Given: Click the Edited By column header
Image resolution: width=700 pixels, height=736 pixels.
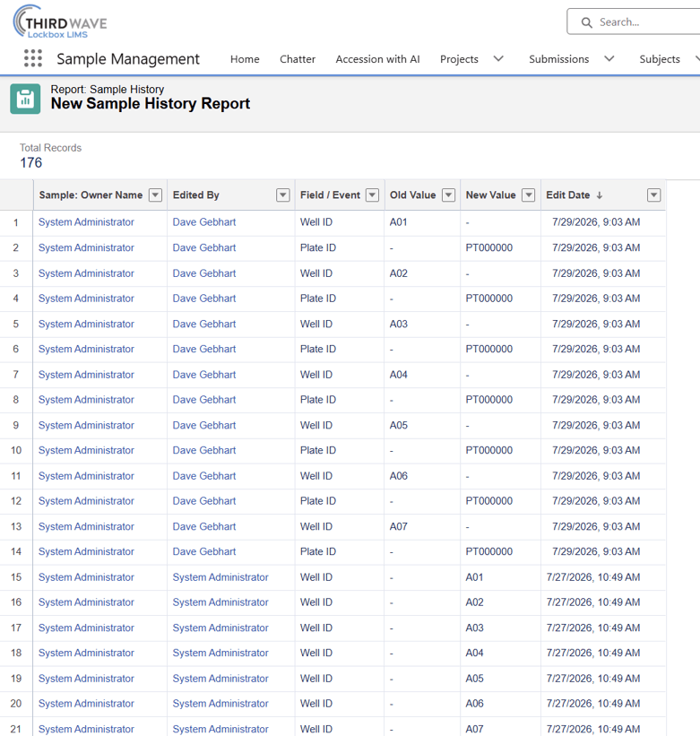Looking at the screenshot, I should [195, 195].
